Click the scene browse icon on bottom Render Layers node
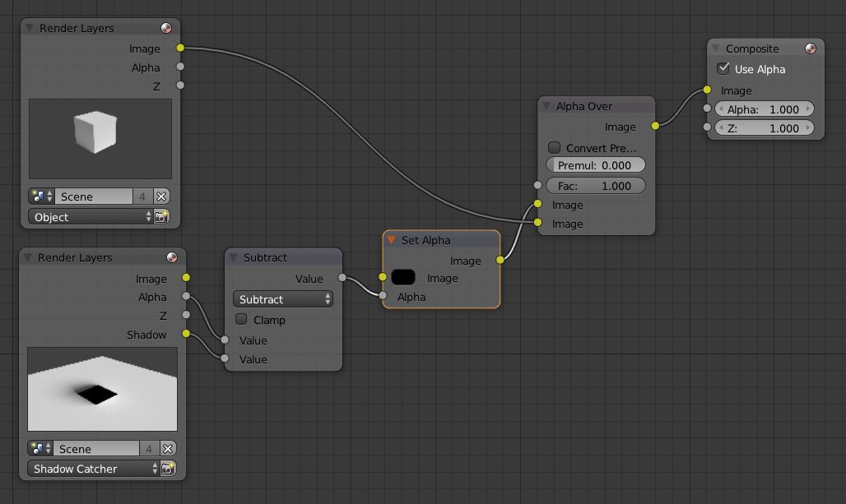Image resolution: width=846 pixels, height=504 pixels. (37, 448)
